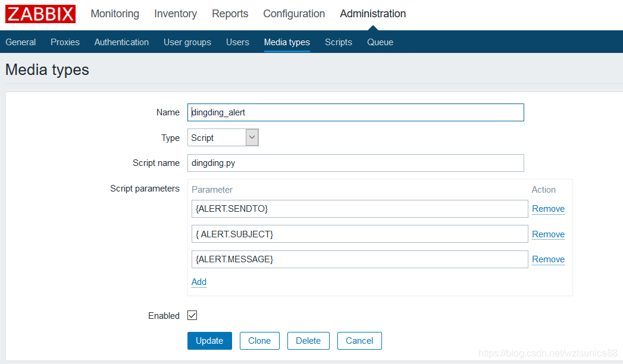Image resolution: width=623 pixels, height=364 pixels.
Task: Select the Media types tab
Action: coord(287,42)
